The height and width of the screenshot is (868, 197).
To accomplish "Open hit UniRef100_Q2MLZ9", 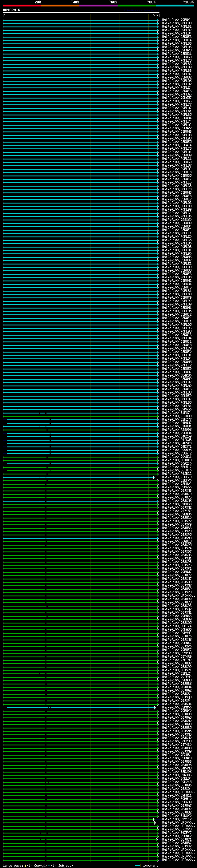I will point(177,477).
